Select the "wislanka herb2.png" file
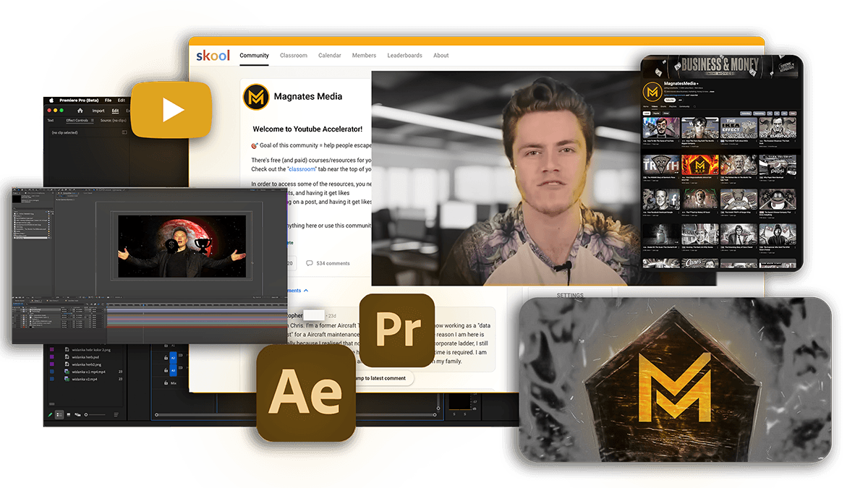Image resolution: width=868 pixels, height=488 pixels. (87, 364)
